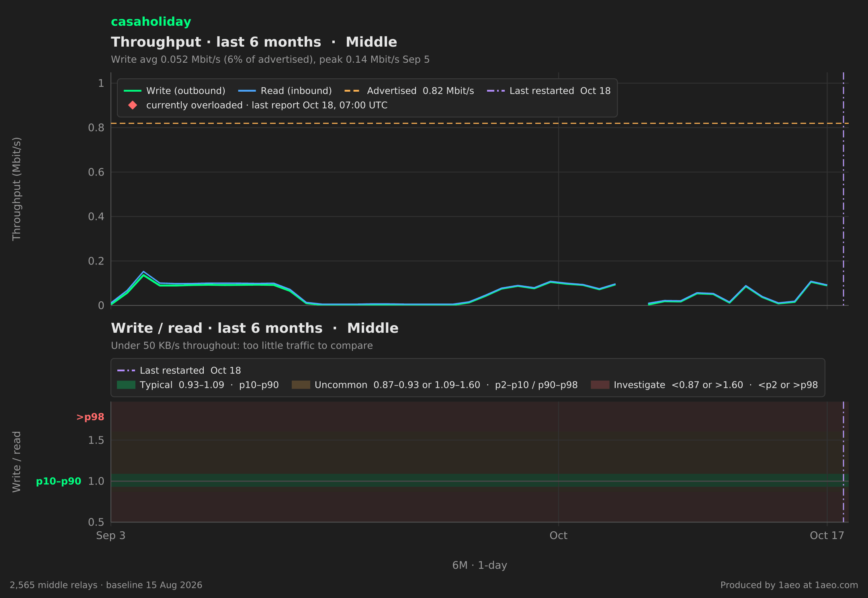Click the Write avg 0.052 Mbit/s subtitle
Screen dimensions: 868x598
[270, 59]
